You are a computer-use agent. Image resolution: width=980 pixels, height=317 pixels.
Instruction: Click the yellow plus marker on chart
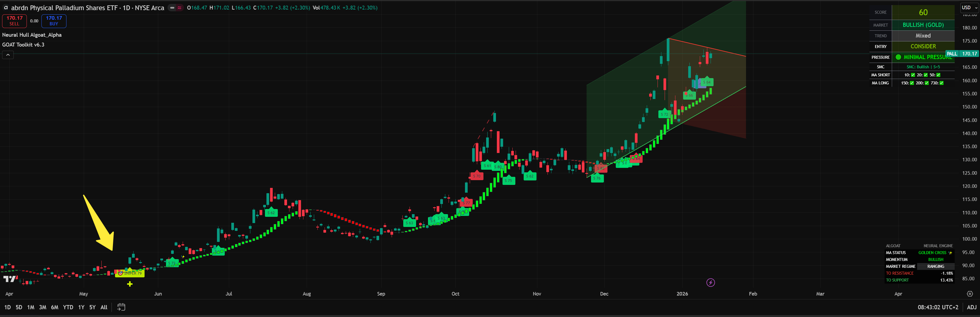pos(130,284)
